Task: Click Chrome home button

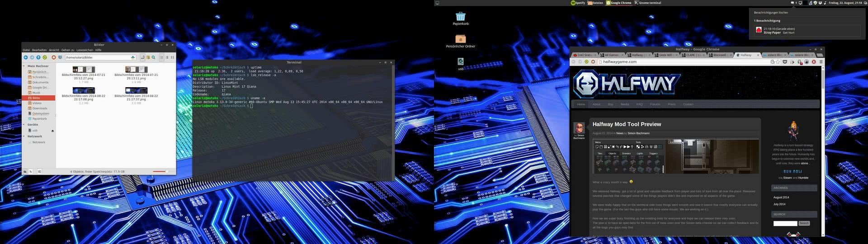Action: [x=593, y=62]
